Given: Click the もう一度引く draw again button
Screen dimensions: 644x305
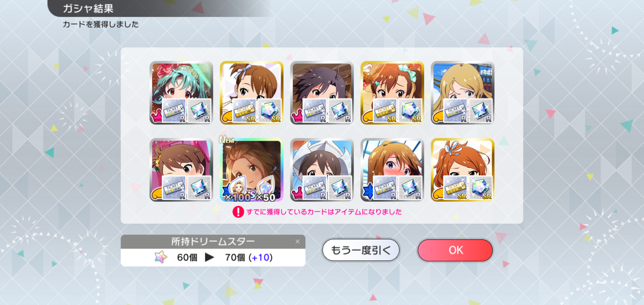Looking at the screenshot, I should (361, 250).
